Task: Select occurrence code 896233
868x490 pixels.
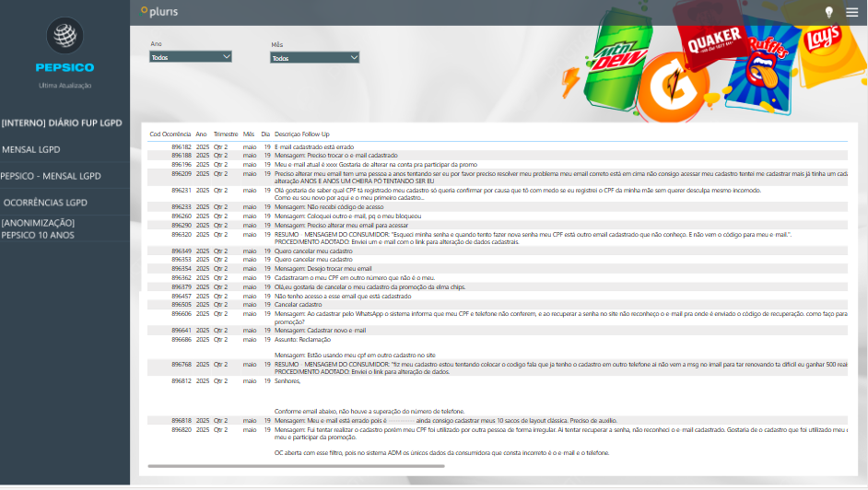Action: [181, 207]
